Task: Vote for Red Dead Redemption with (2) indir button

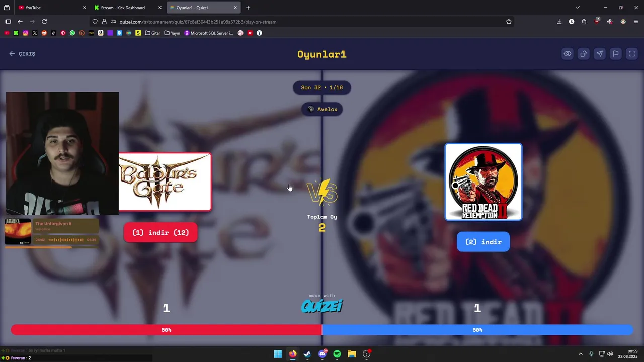Action: (x=483, y=242)
